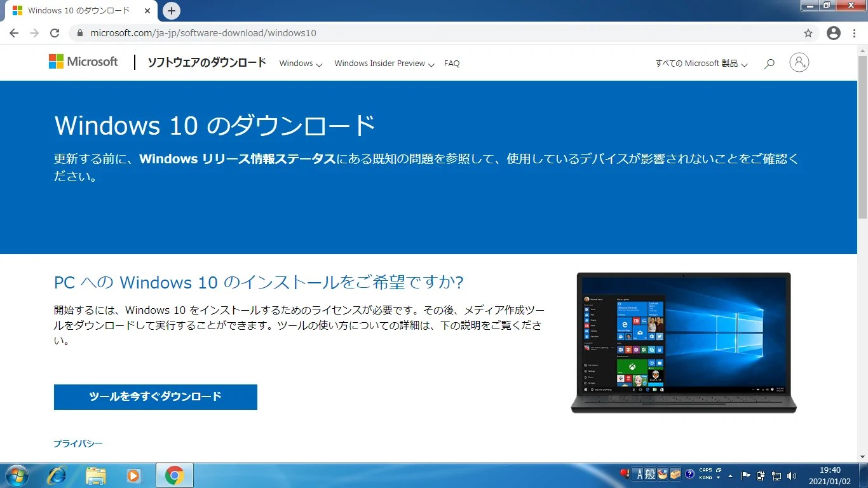Toggle the CAPS indicator on language bar

coord(705,471)
